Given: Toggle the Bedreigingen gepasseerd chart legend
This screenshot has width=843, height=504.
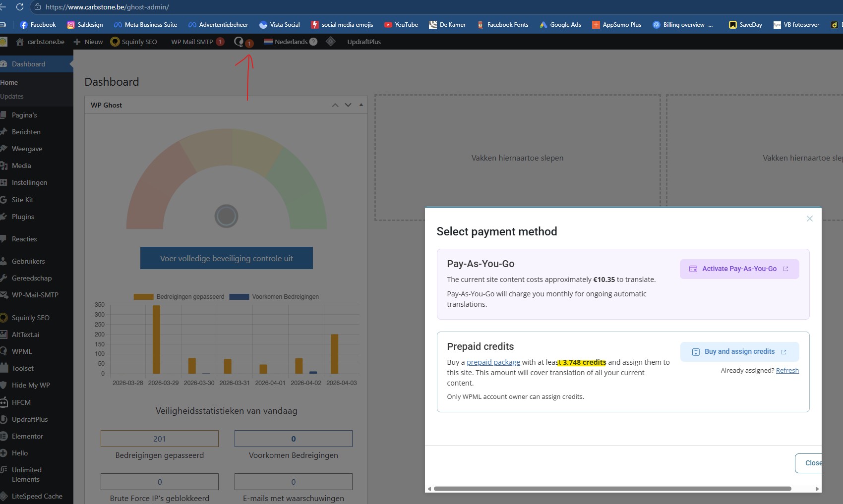Looking at the screenshot, I should [179, 297].
